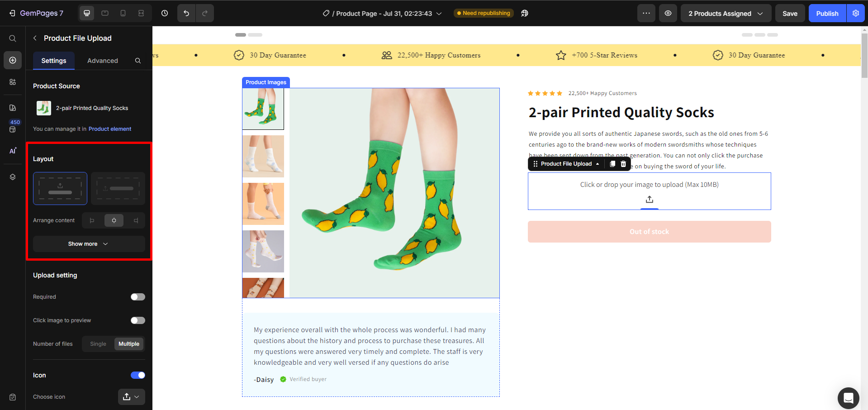Enable Click image to preview
The height and width of the screenshot is (410, 868).
pos(138,320)
